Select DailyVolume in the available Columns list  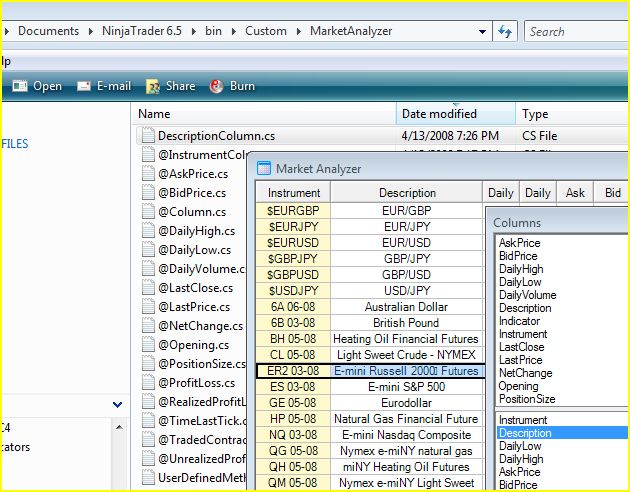pyautogui.click(x=528, y=295)
